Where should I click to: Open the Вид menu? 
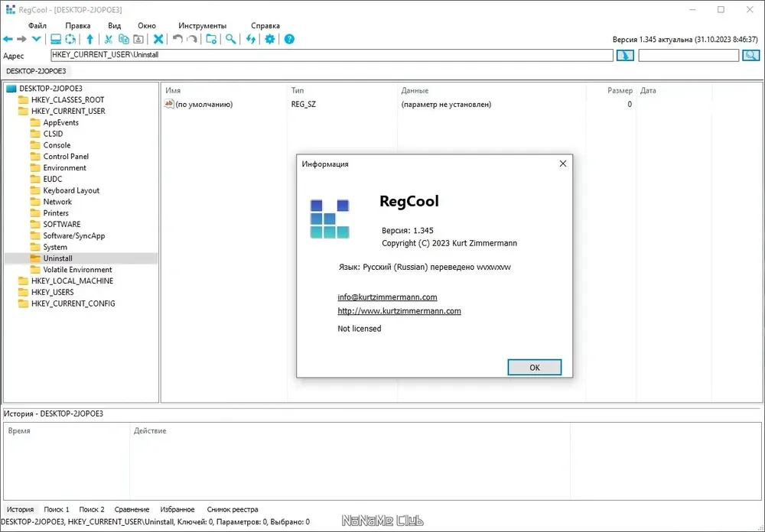tap(114, 26)
